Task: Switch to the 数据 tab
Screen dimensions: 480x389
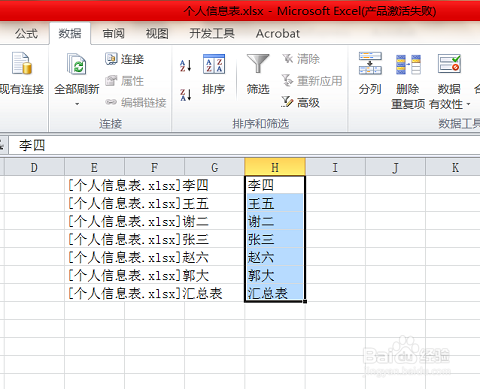Action: [x=70, y=34]
